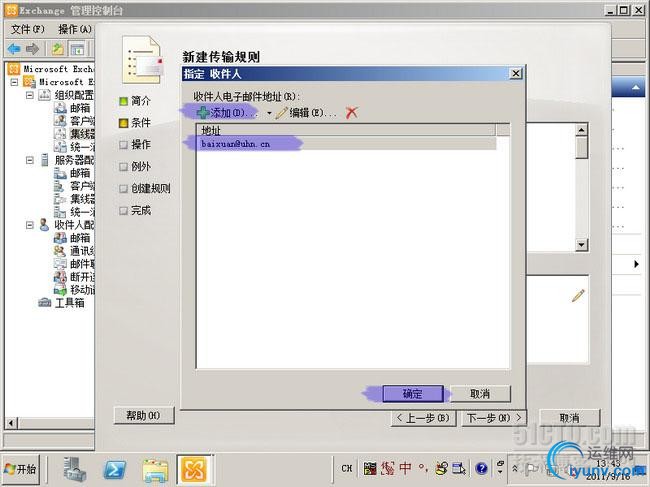Collapse the 收件人配置 tree node
The image size is (650, 487).
click(x=30, y=225)
